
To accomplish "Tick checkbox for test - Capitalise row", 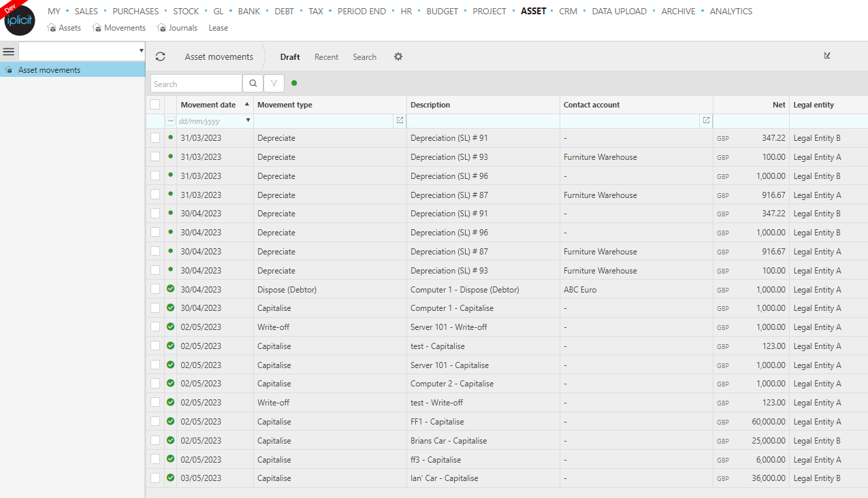I will pos(155,346).
